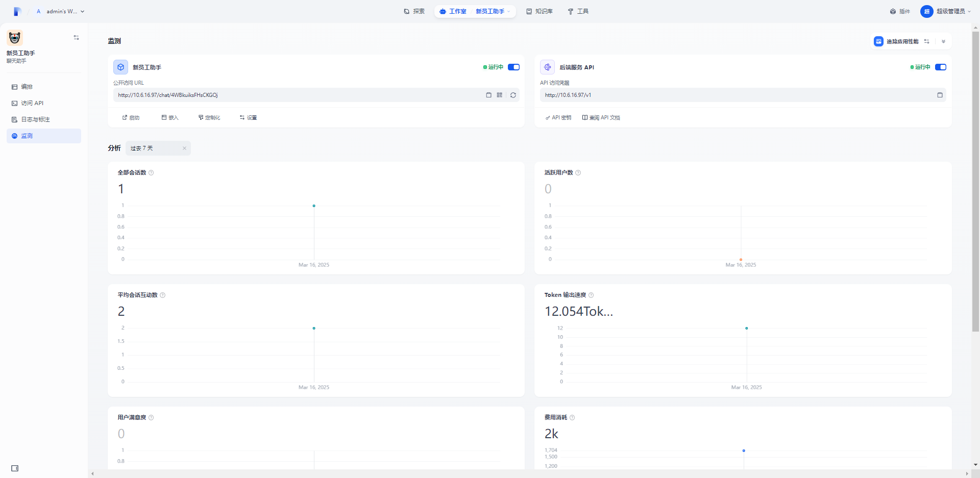Image resolution: width=980 pixels, height=478 pixels.
Task: Click the blue data point in 费用消耗 chart
Action: (744, 450)
